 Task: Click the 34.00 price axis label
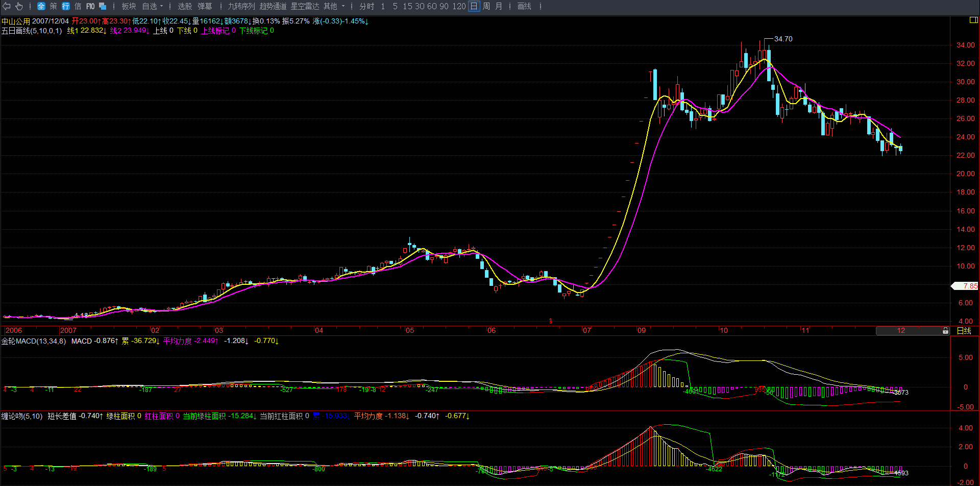click(x=965, y=45)
